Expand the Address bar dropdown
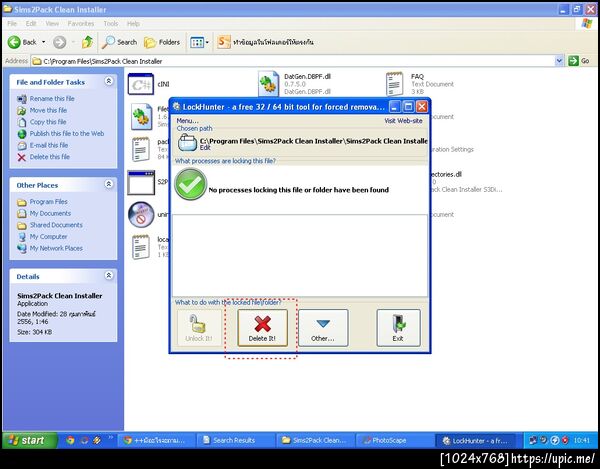This screenshot has height=469, width=600. [559, 61]
